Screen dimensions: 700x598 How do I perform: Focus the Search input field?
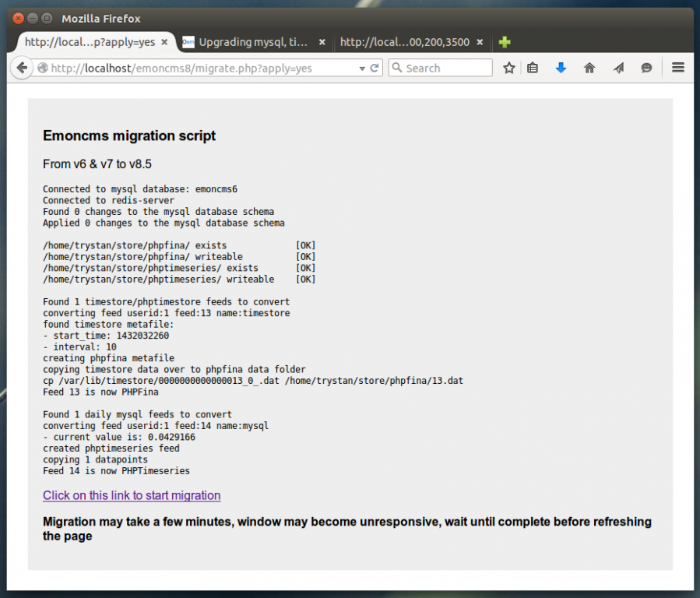(440, 68)
